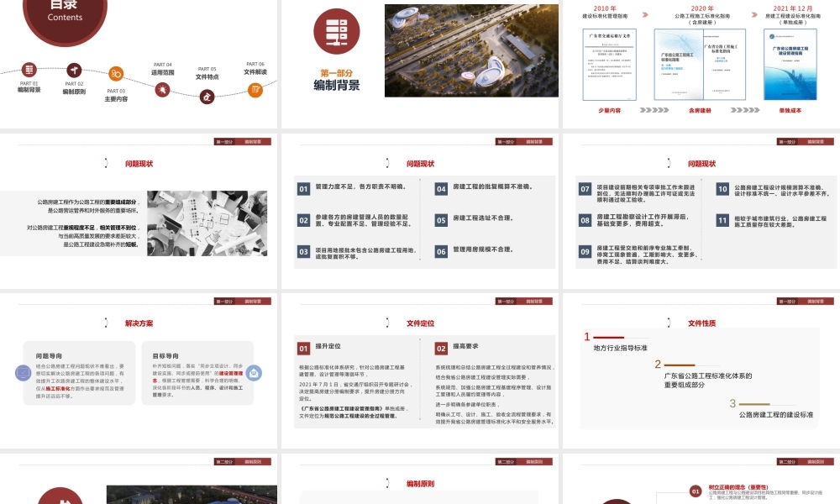Click the red 01 circle beside 树立正确的理念
Image resolution: width=840 pixels, height=504 pixels.
[x=696, y=491]
